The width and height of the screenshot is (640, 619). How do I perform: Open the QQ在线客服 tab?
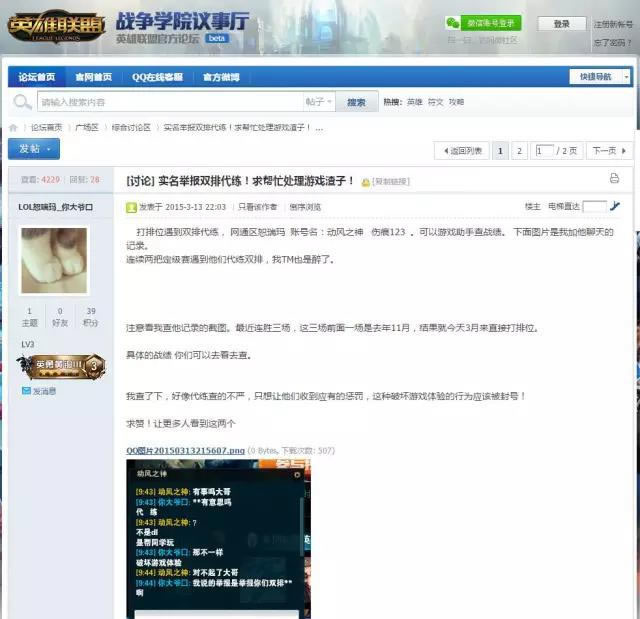pyautogui.click(x=157, y=77)
